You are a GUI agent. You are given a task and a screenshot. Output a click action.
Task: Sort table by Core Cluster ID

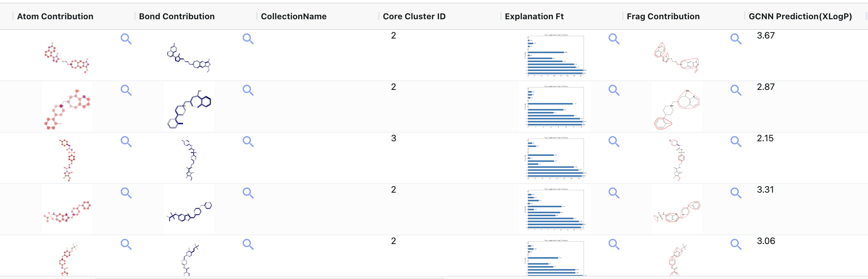[x=414, y=16]
